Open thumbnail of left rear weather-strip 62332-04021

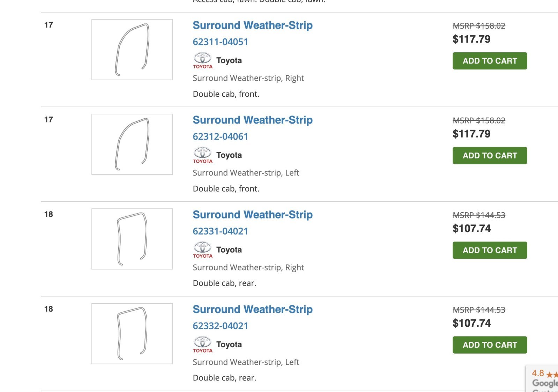click(x=132, y=334)
